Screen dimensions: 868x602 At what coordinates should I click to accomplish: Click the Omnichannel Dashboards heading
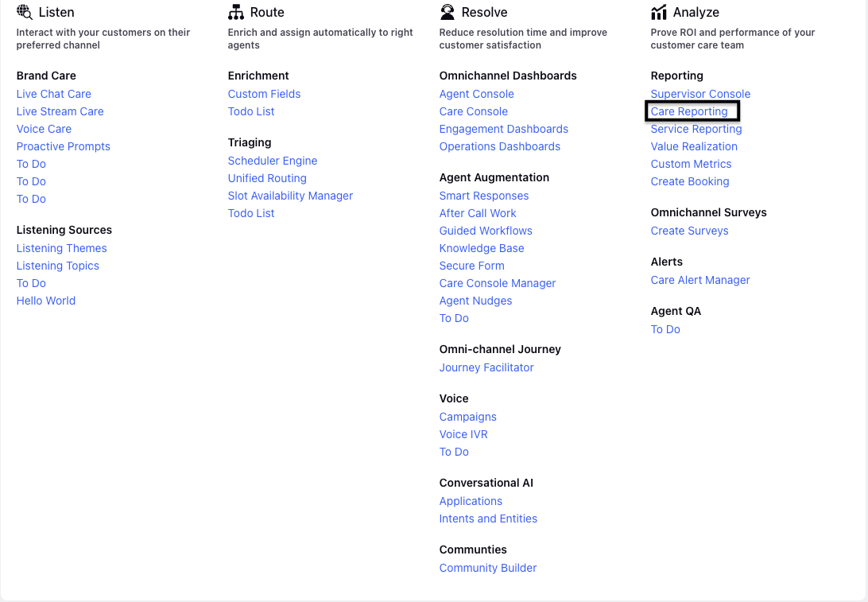click(x=508, y=76)
